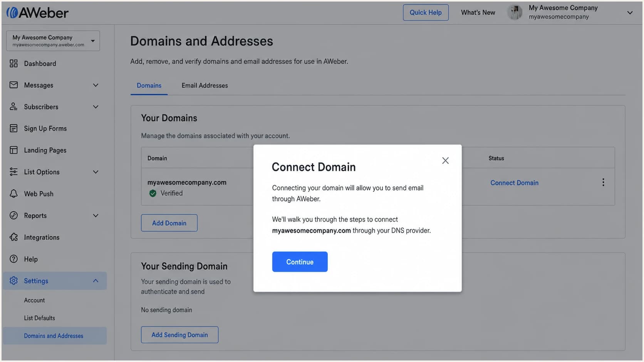Click the Landing Pages layout icon
The width and height of the screenshot is (644, 362).
pos(13,150)
